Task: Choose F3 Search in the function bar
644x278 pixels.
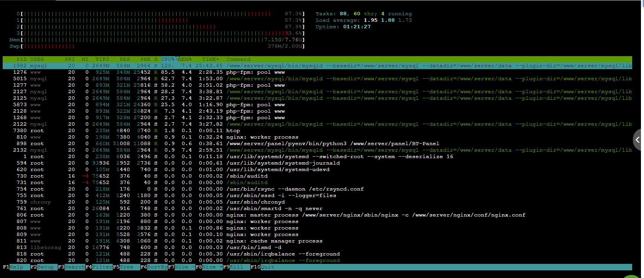Action: click(71, 267)
